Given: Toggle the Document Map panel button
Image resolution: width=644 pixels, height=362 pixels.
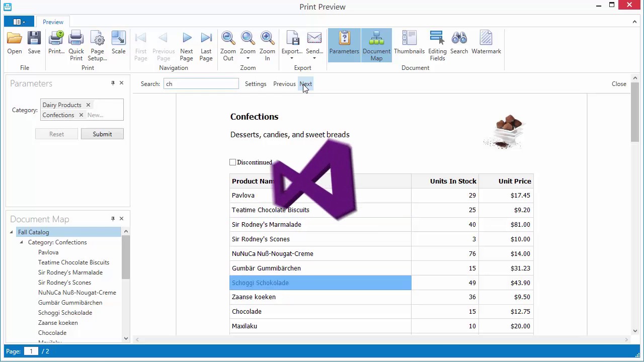Looking at the screenshot, I should click(x=376, y=46).
